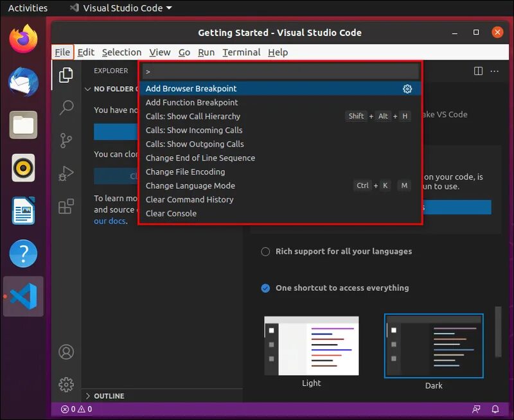
Task: Open the editor more actions ellipsis menu
Action: point(495,71)
